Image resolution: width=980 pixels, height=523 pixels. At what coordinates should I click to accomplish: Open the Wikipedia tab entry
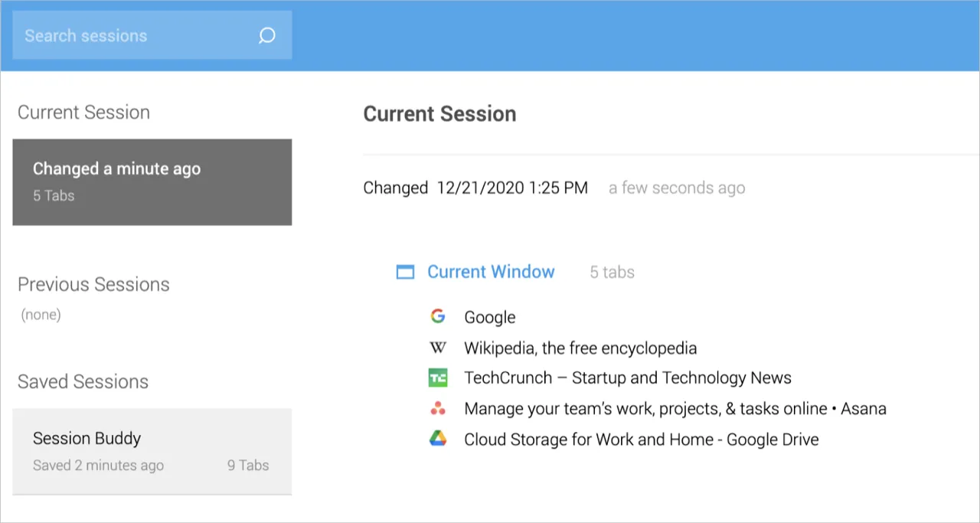pos(580,348)
